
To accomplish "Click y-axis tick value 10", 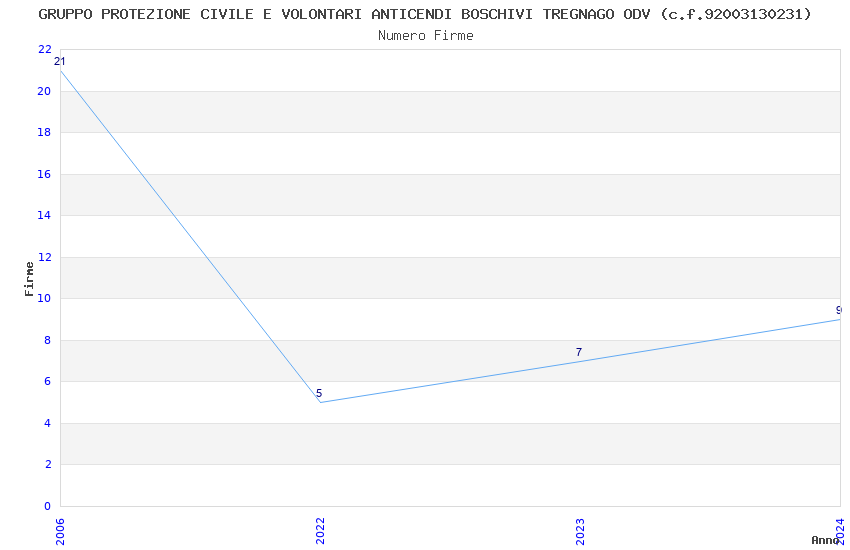I will point(44,298).
